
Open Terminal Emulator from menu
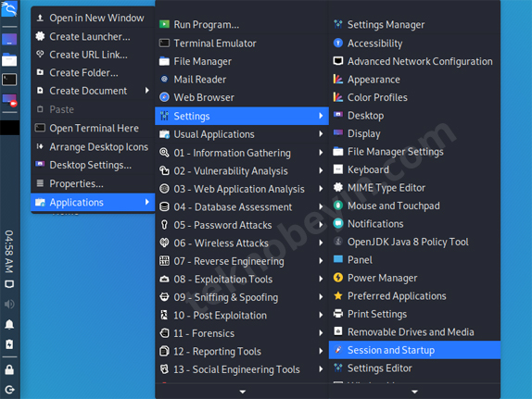(x=242, y=44)
